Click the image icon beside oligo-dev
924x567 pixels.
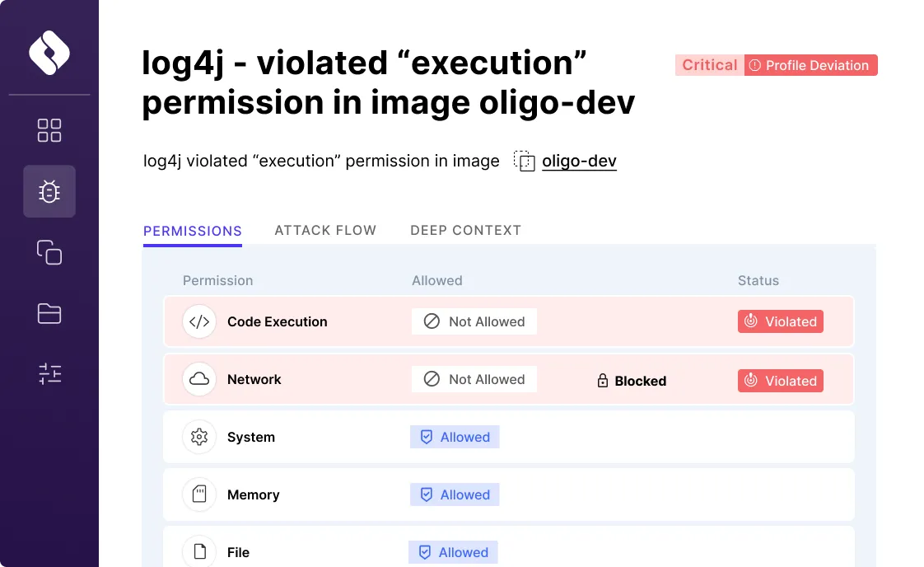(525, 161)
